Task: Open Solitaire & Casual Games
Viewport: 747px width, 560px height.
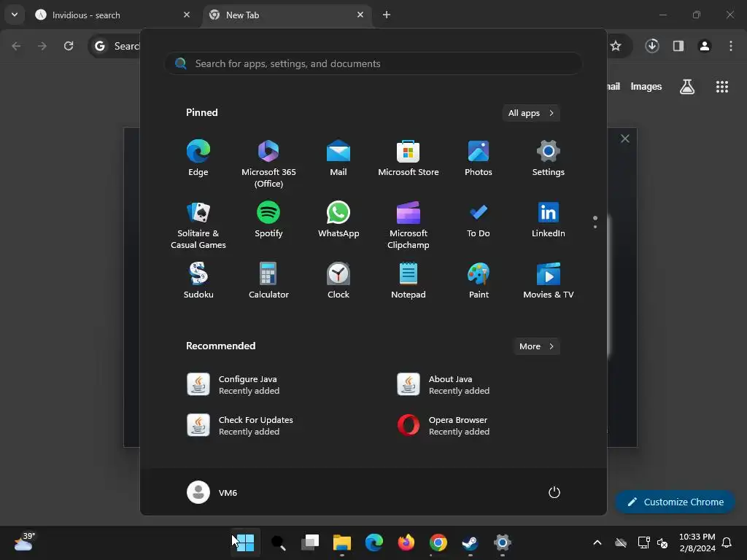Action: 198,225
